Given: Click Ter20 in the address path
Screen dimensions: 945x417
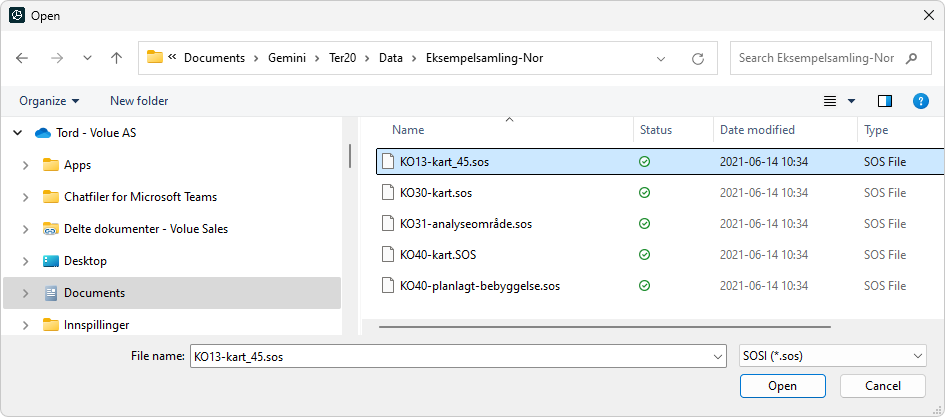Looking at the screenshot, I should 342,58.
